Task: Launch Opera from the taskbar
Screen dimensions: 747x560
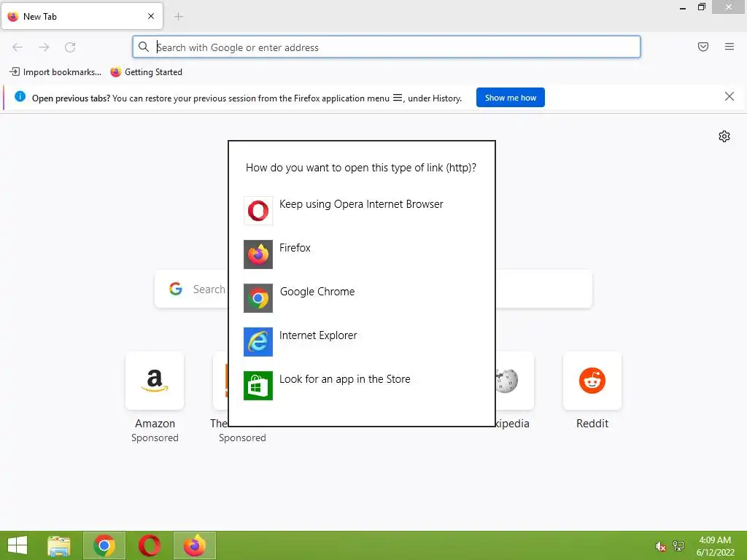Action: click(x=150, y=545)
